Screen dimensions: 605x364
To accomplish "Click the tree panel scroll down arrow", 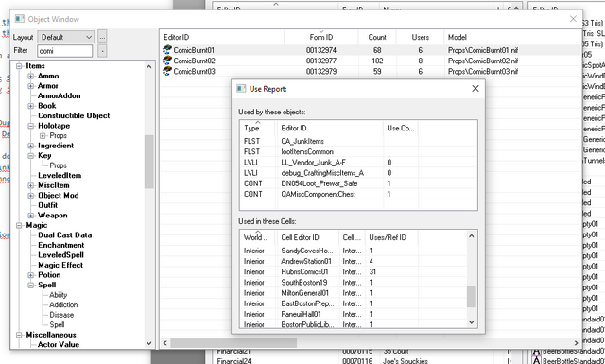I will coord(149,343).
